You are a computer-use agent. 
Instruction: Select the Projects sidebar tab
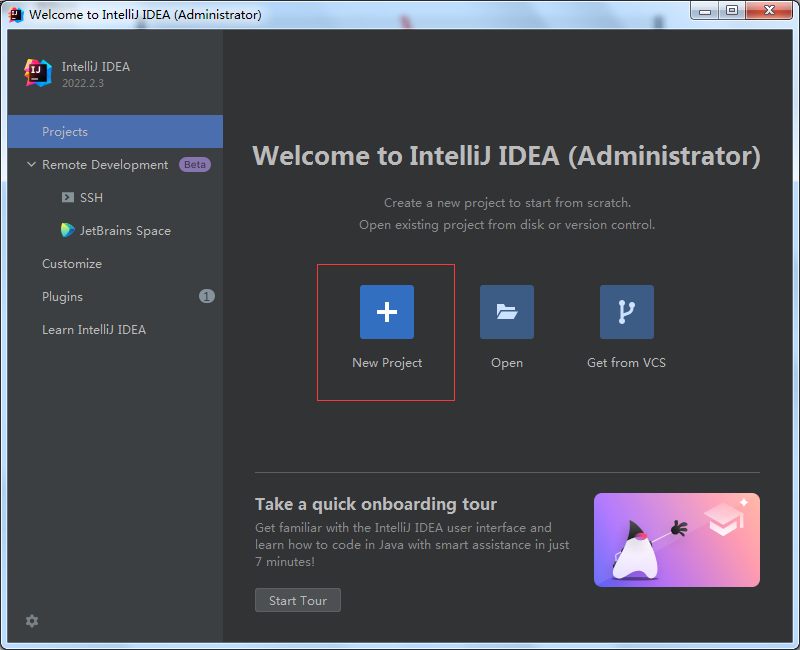(115, 132)
